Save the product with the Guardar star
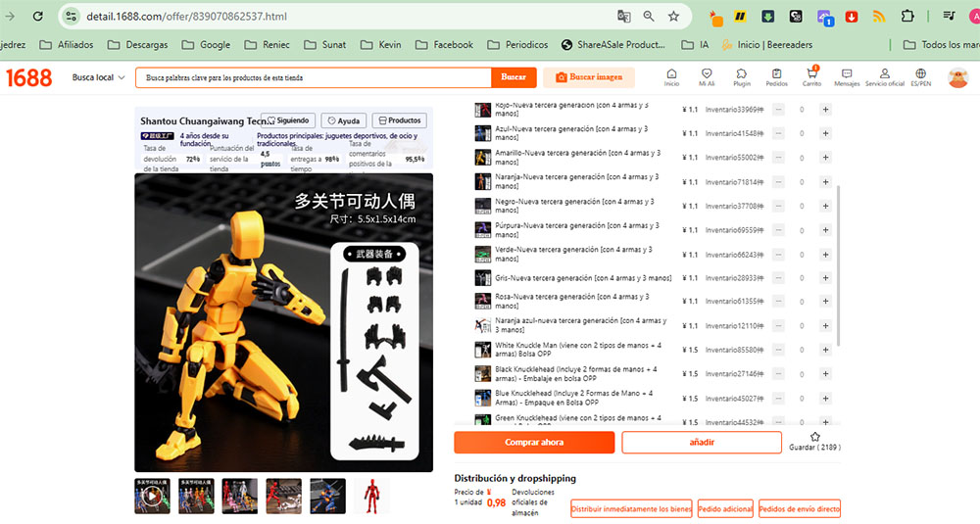The height and width of the screenshot is (524, 980). click(814, 438)
